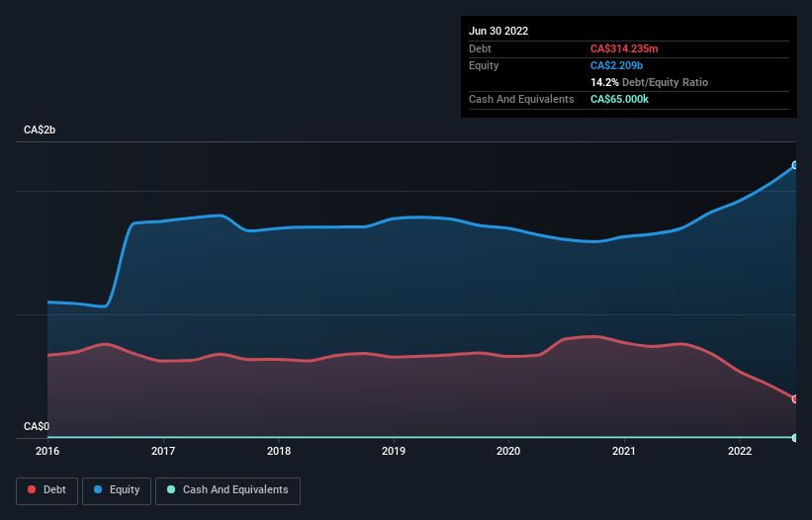Image resolution: width=812 pixels, height=520 pixels.
Task: Click the 2021 x-axis label
Action: point(623,451)
